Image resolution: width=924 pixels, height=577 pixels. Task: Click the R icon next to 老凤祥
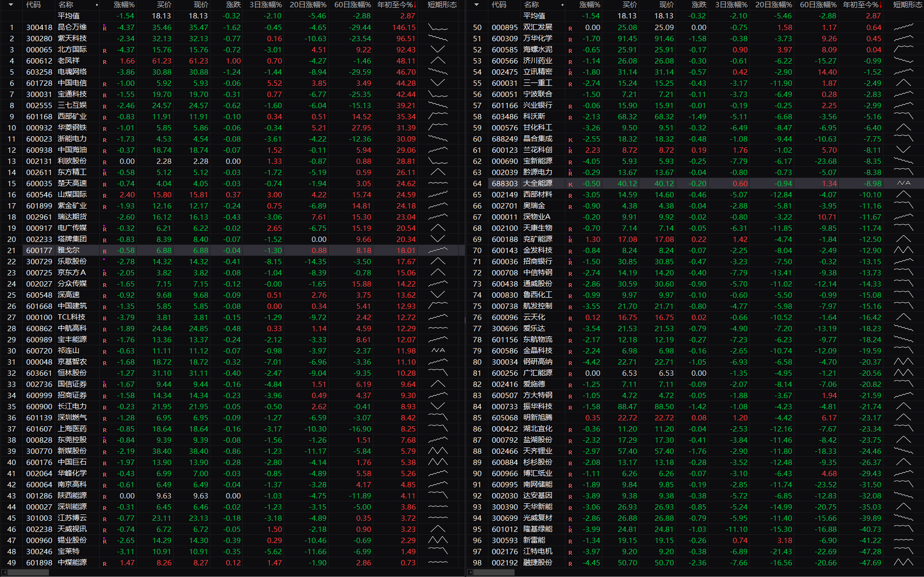click(x=105, y=62)
